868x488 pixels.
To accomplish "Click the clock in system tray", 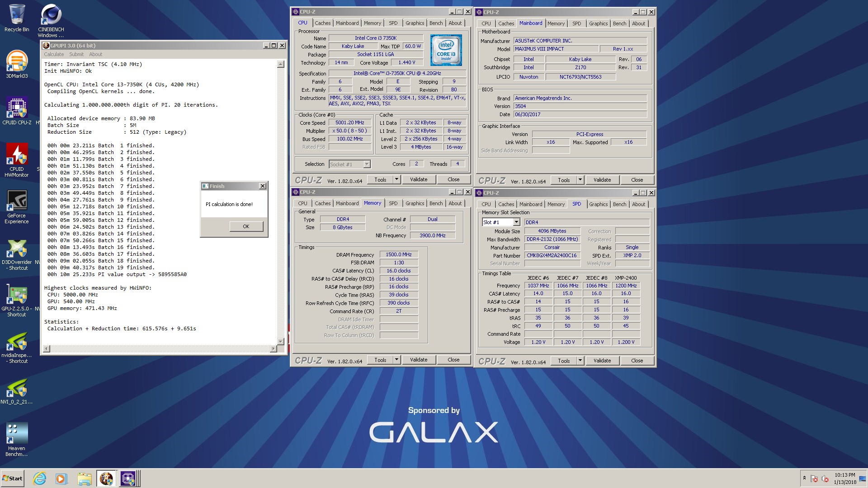I will [x=844, y=479].
